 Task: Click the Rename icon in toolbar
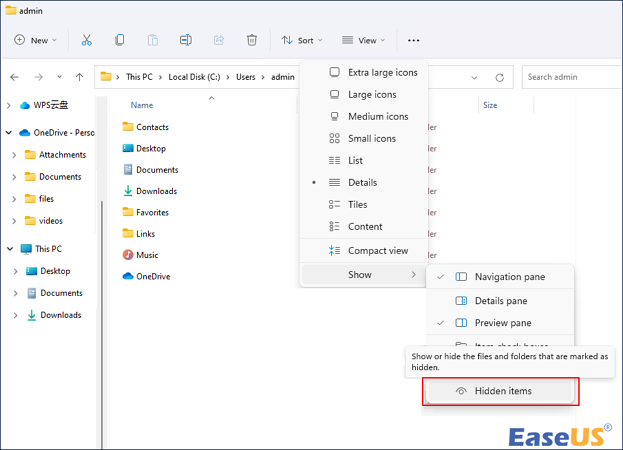tap(186, 40)
